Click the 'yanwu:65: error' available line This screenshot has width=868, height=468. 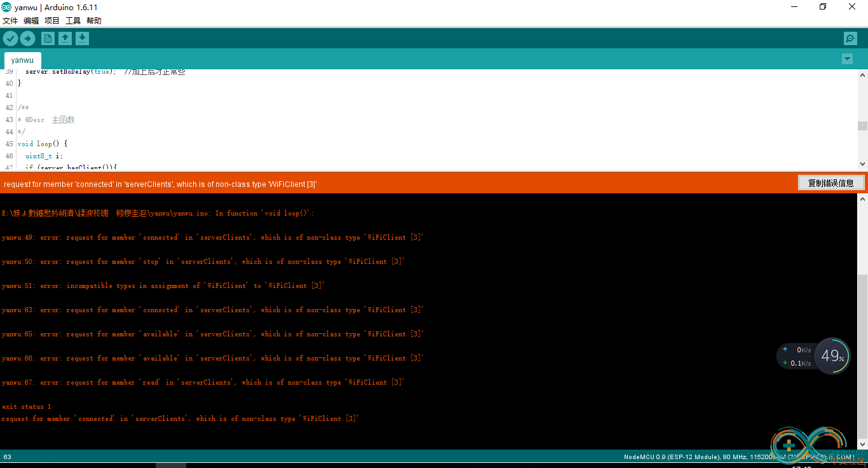tap(212, 334)
